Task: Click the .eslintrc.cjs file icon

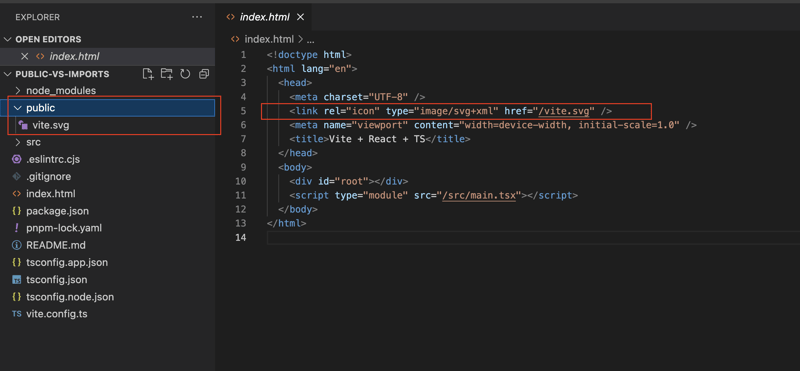Action: [x=16, y=159]
